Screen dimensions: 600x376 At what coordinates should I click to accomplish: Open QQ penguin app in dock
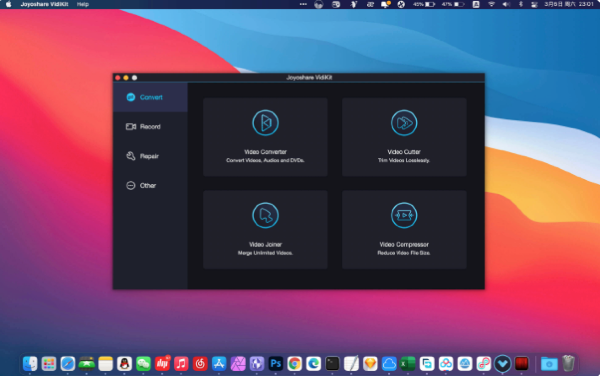tap(124, 363)
